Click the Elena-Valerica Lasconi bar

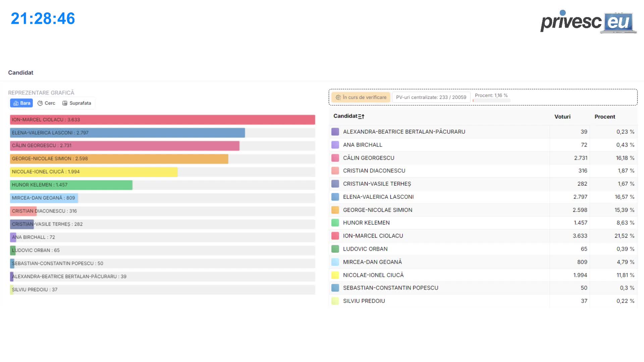pos(127,133)
